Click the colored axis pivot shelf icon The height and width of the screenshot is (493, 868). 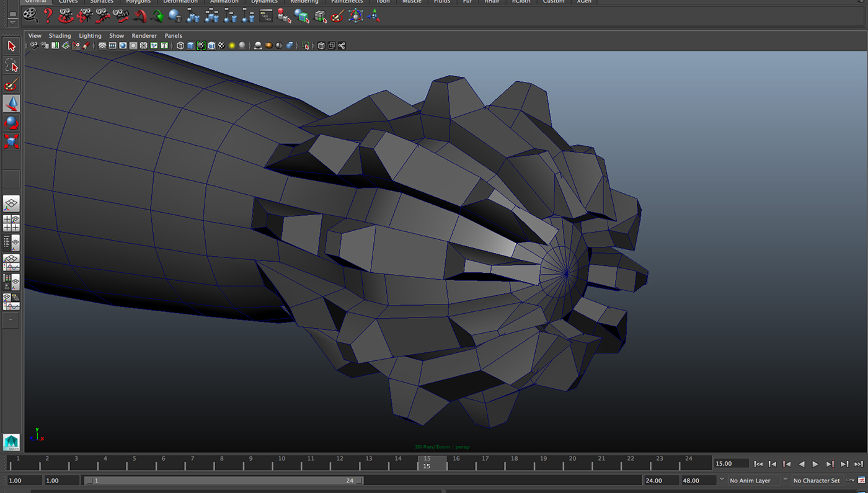374,16
